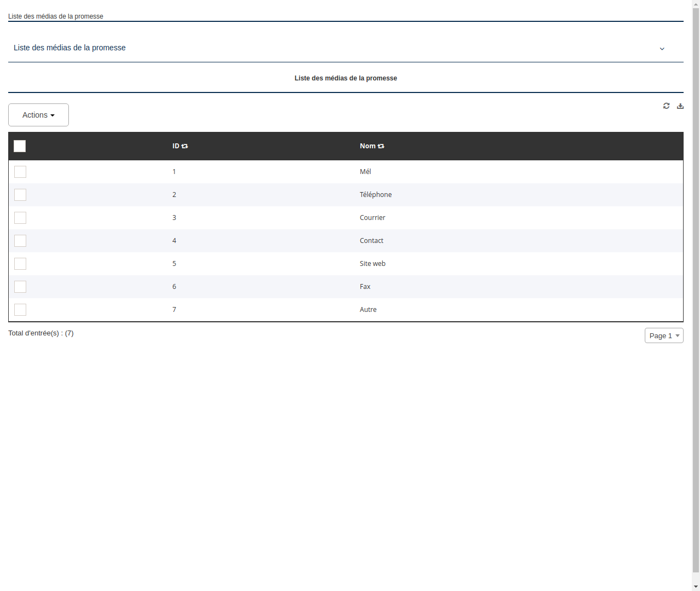The height and width of the screenshot is (591, 700).
Task: Select the Courrier row name
Action: point(372,217)
